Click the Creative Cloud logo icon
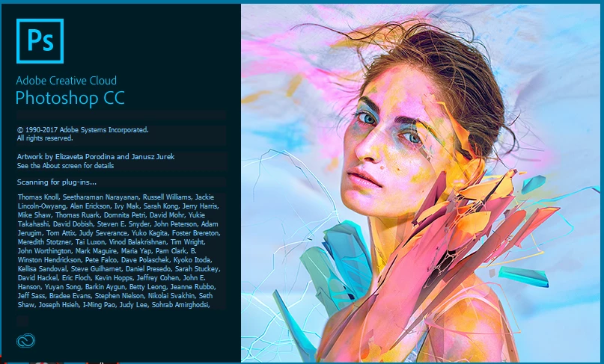The width and height of the screenshot is (604, 364). tap(25, 341)
